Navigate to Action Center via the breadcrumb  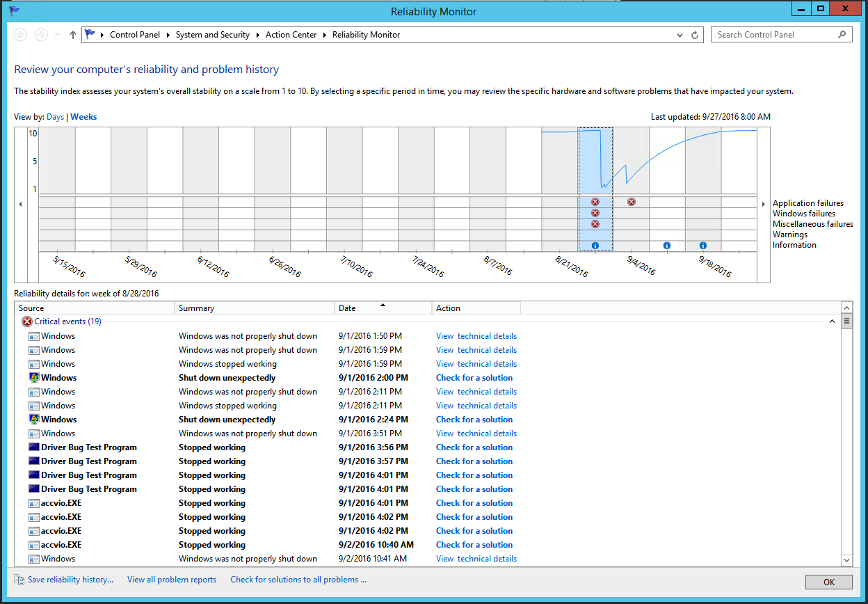tap(291, 34)
